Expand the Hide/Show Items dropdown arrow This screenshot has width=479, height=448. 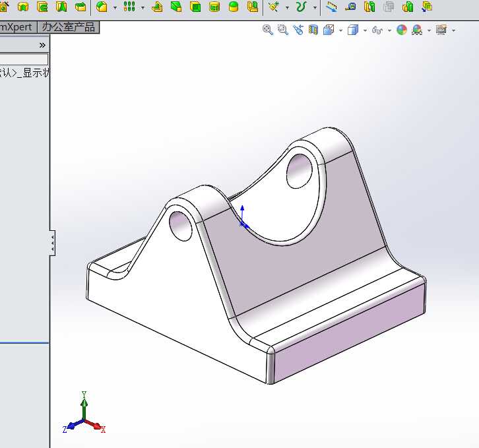click(389, 30)
